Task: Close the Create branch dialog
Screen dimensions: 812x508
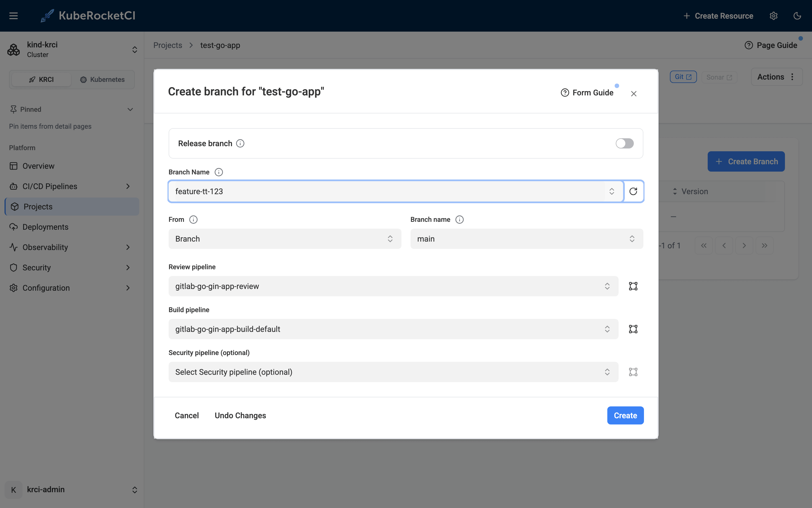Action: point(634,94)
